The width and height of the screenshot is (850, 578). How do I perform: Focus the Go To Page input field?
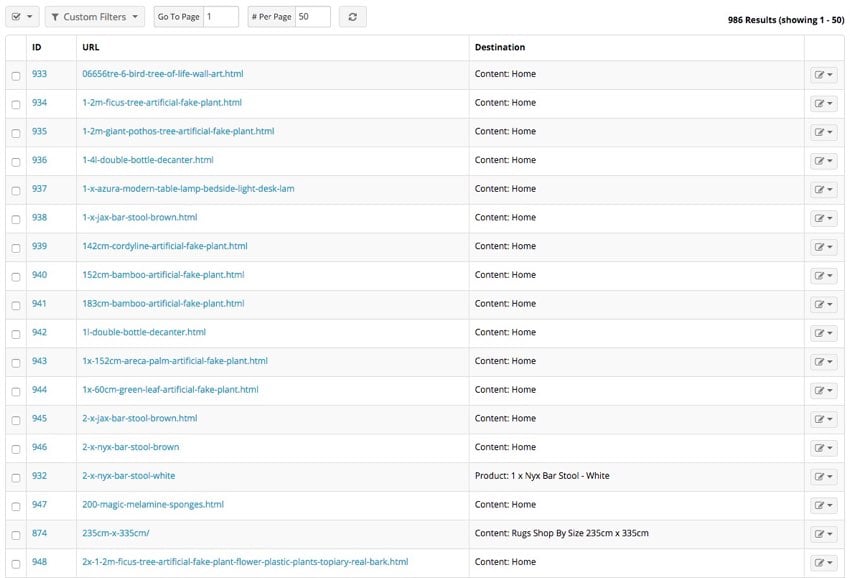221,17
